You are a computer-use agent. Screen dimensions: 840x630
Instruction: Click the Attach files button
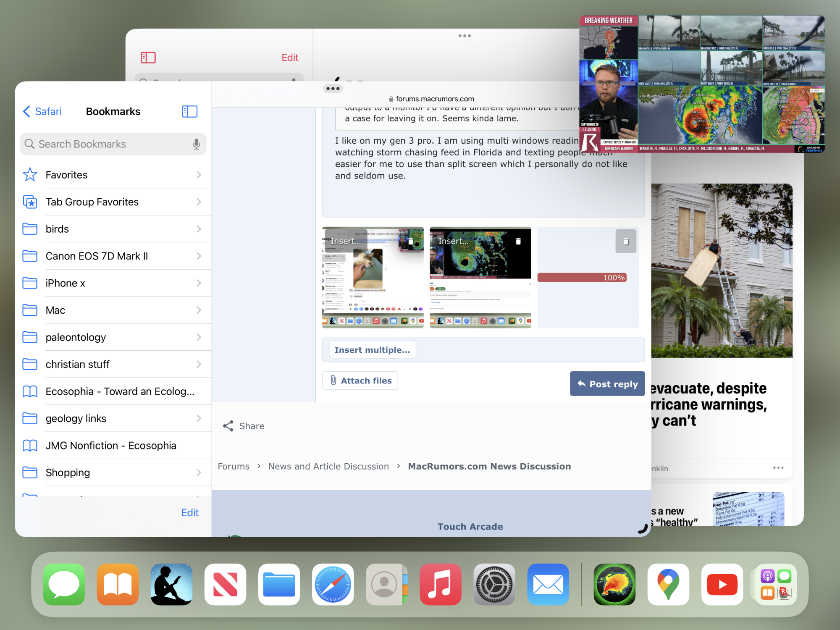pyautogui.click(x=360, y=381)
